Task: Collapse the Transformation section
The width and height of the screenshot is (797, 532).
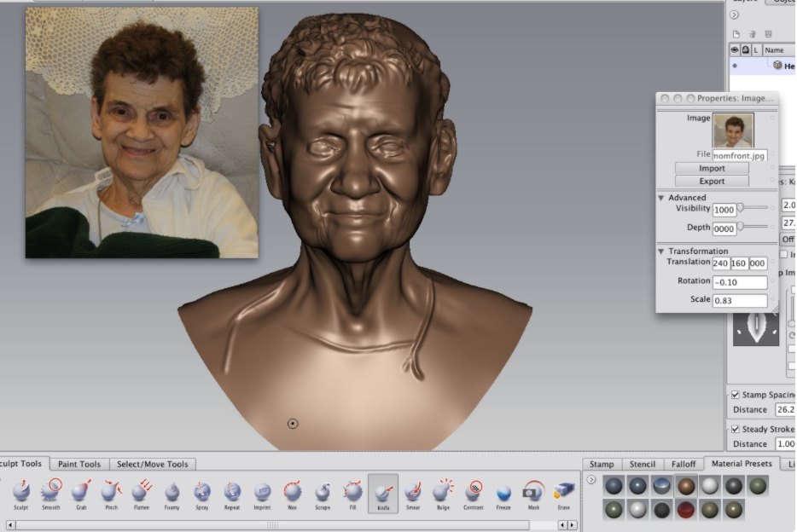Action: tap(661, 252)
